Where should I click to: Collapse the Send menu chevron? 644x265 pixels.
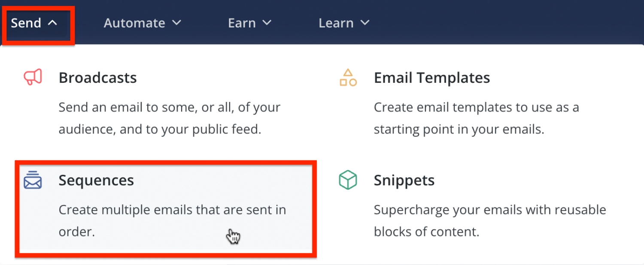[x=52, y=23]
